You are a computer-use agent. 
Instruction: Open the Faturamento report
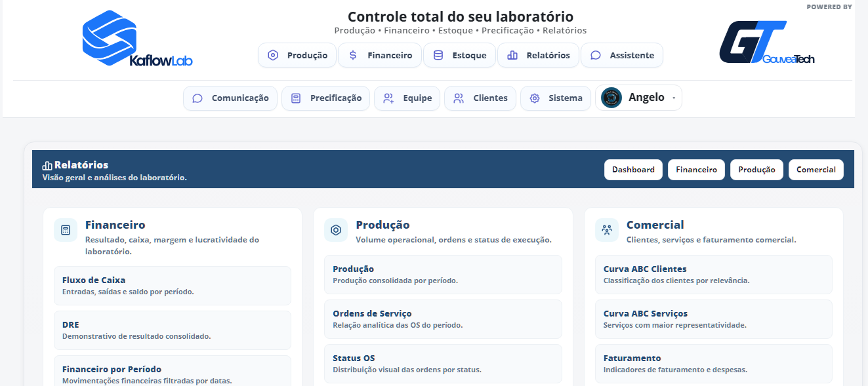(714, 364)
